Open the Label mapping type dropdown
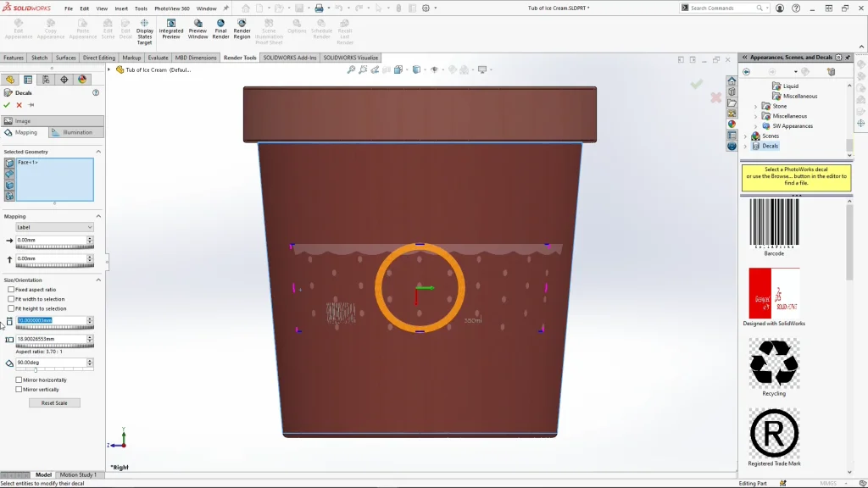The width and height of the screenshot is (868, 488). tap(54, 227)
